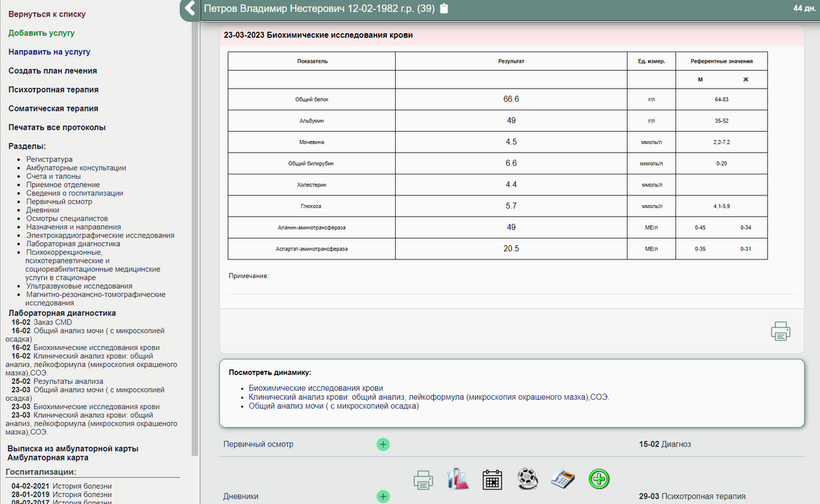Expand Первичный осмотр with the green plus
This screenshot has height=504, width=820.
(383, 444)
